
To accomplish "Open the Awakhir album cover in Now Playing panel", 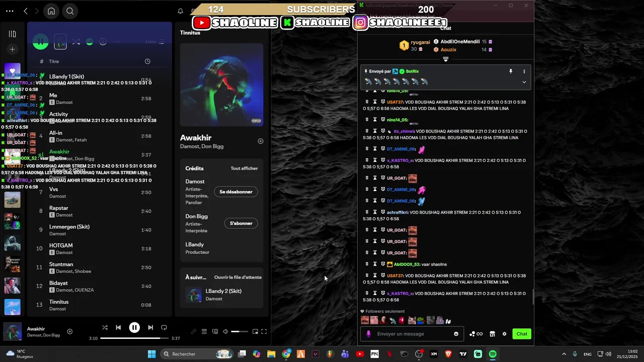I will click(221, 85).
